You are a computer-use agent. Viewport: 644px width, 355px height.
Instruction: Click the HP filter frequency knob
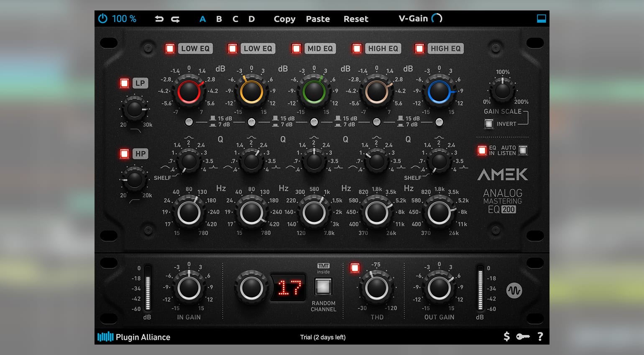[x=134, y=180]
